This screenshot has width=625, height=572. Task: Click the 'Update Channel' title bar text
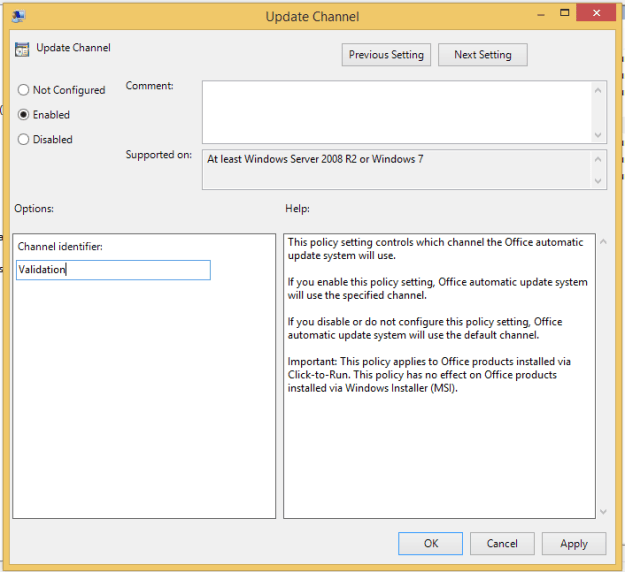[312, 17]
